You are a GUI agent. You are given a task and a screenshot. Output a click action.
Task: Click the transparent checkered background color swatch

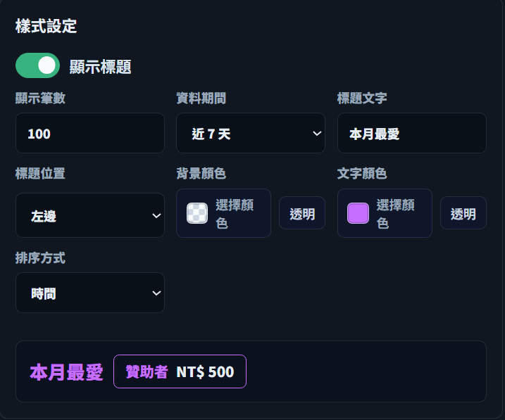(197, 213)
